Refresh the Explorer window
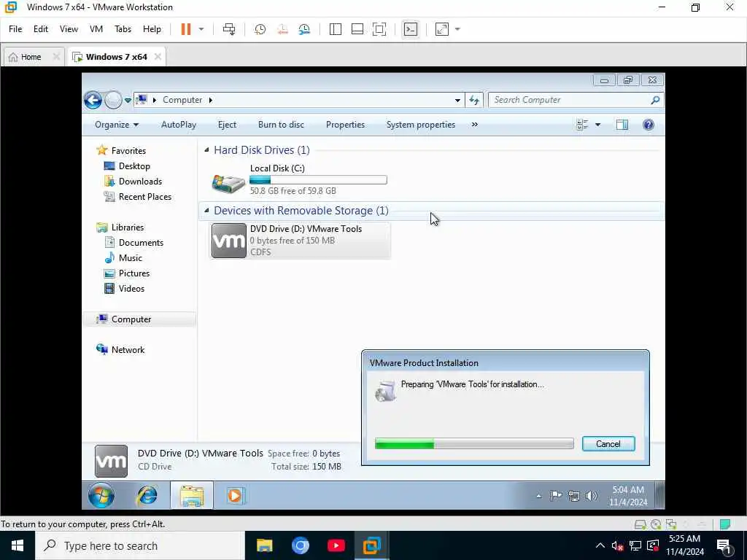 pyautogui.click(x=474, y=100)
